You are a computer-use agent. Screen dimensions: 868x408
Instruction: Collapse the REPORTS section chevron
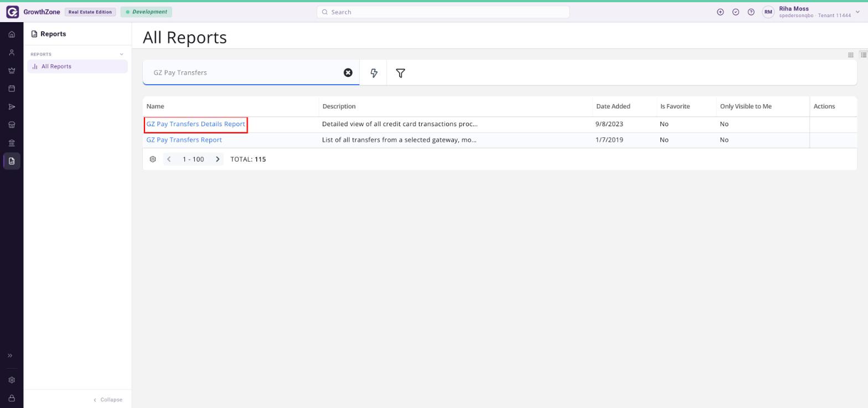coord(122,54)
